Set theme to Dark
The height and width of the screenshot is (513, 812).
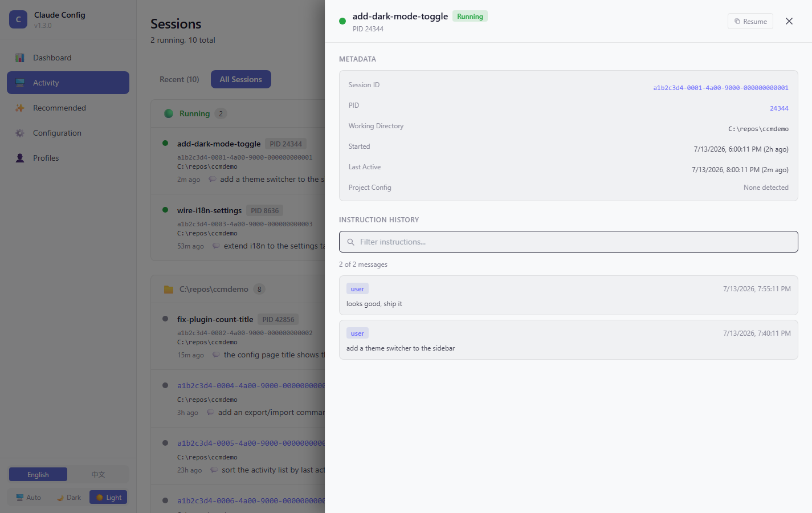click(x=69, y=497)
